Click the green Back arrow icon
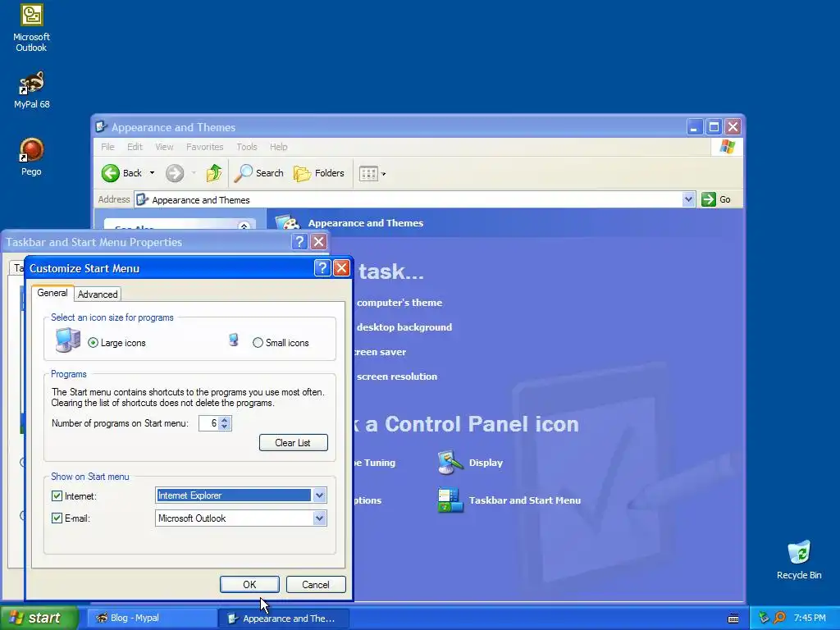Image resolution: width=840 pixels, height=630 pixels. (111, 173)
